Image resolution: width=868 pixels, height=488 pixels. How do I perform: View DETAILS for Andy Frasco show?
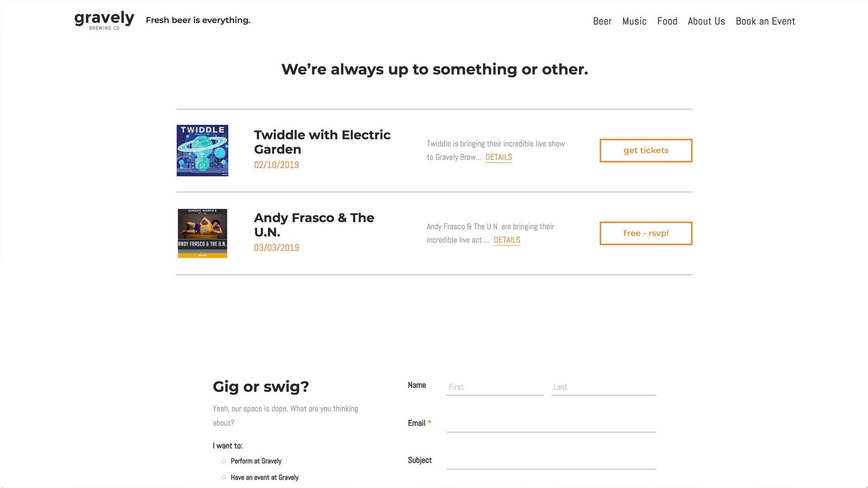point(507,240)
